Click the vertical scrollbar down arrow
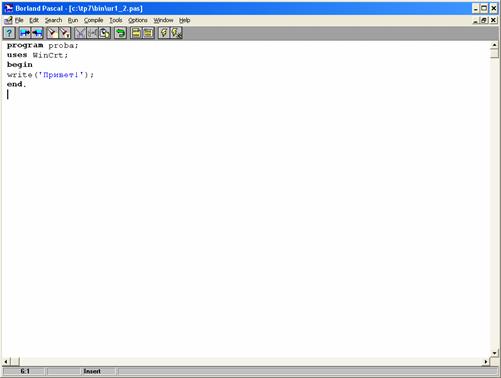This screenshot has width=501, height=378. point(494,353)
